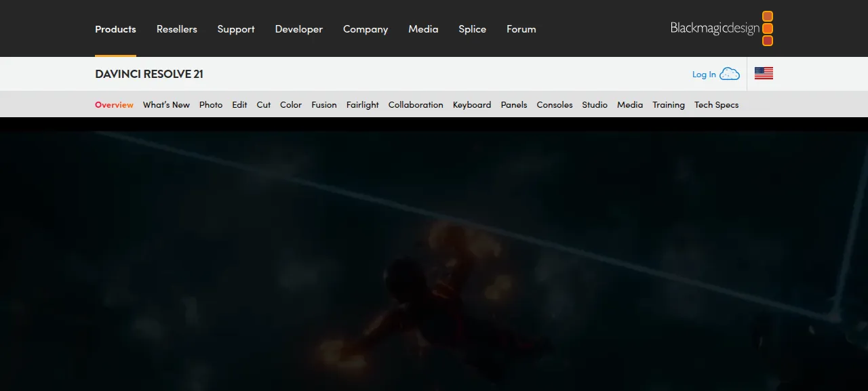
Task: Open the Cut tab
Action: [x=264, y=104]
